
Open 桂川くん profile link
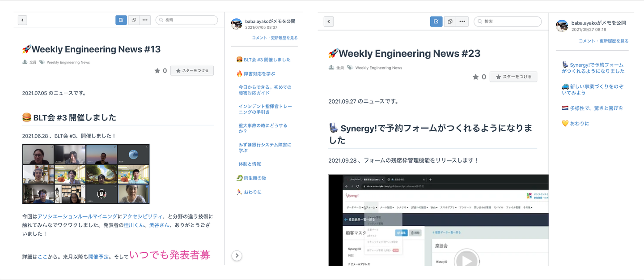point(134,225)
